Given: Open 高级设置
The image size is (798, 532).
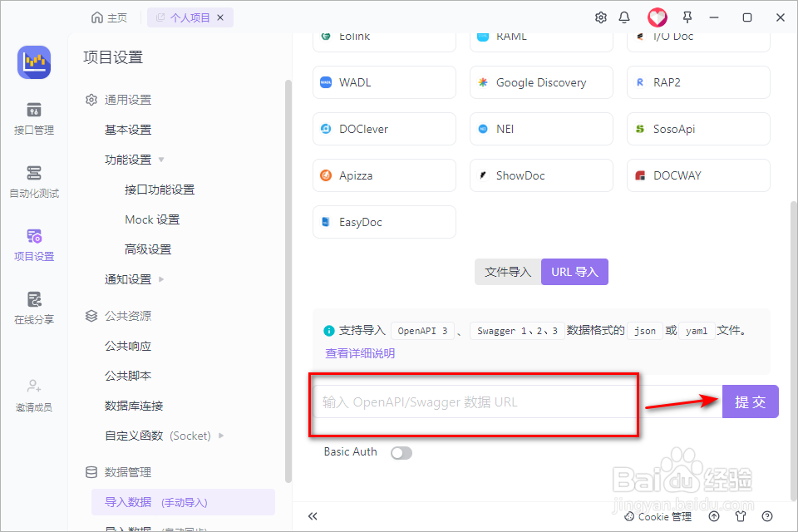Looking at the screenshot, I should (x=148, y=249).
